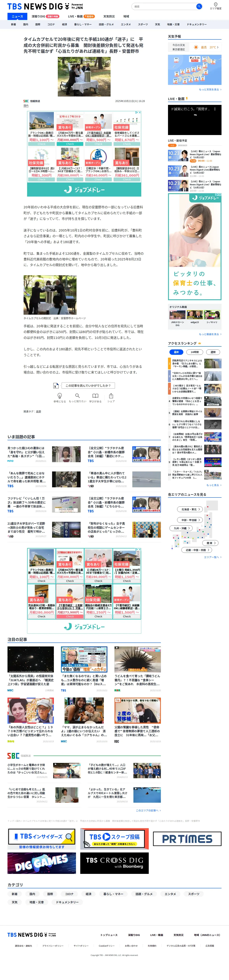
Task: Open 10.23 朝のニュース live listing
Action: [195, 156]
